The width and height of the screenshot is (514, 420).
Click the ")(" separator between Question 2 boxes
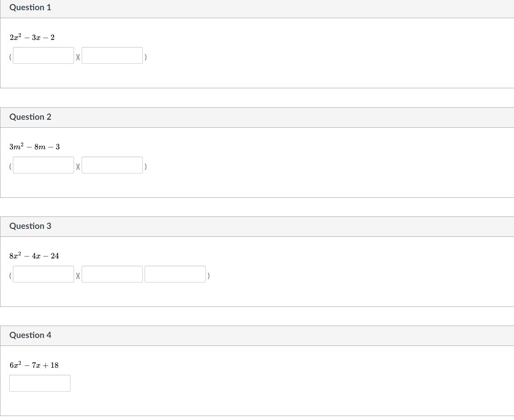(x=78, y=167)
